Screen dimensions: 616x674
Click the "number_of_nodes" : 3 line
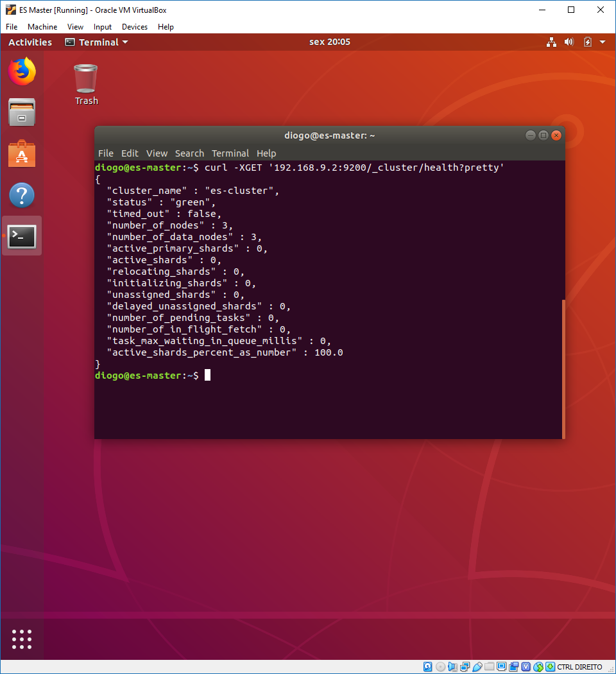[x=169, y=225]
